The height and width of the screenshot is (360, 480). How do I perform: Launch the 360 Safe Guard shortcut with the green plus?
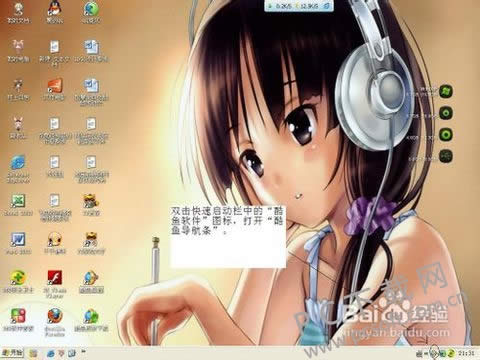click(18, 278)
